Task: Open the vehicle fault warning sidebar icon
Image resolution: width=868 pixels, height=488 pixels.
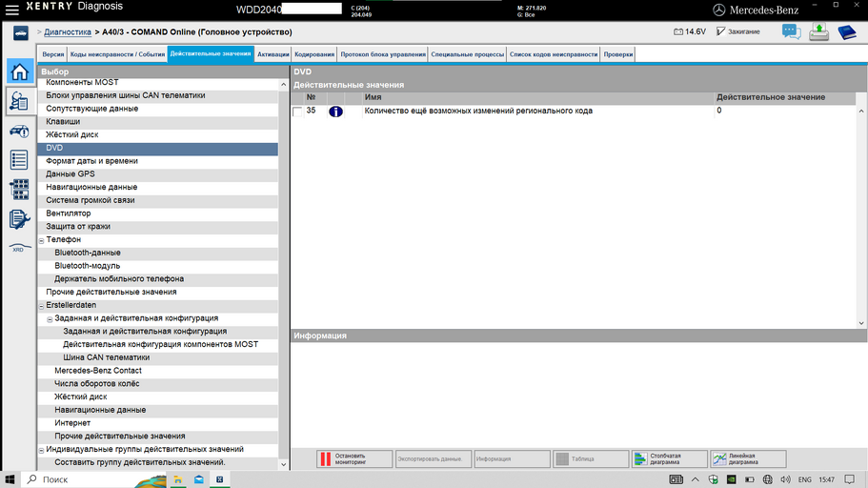Action: pos(19,132)
